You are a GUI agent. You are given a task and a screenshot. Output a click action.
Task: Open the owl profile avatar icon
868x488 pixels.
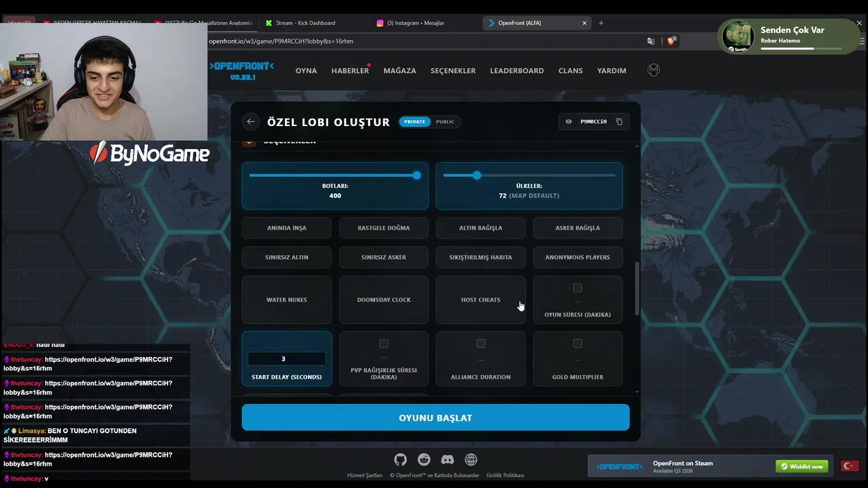[654, 70]
